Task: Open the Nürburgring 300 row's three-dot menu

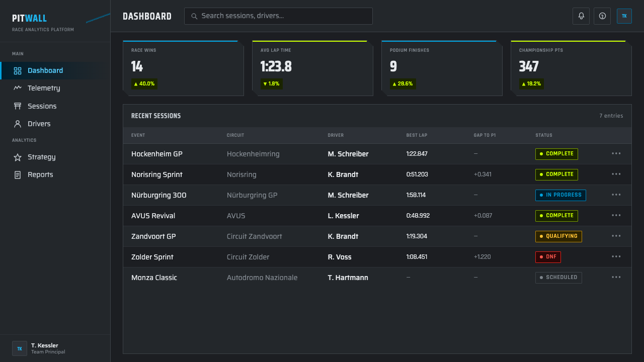Action: [x=616, y=195]
